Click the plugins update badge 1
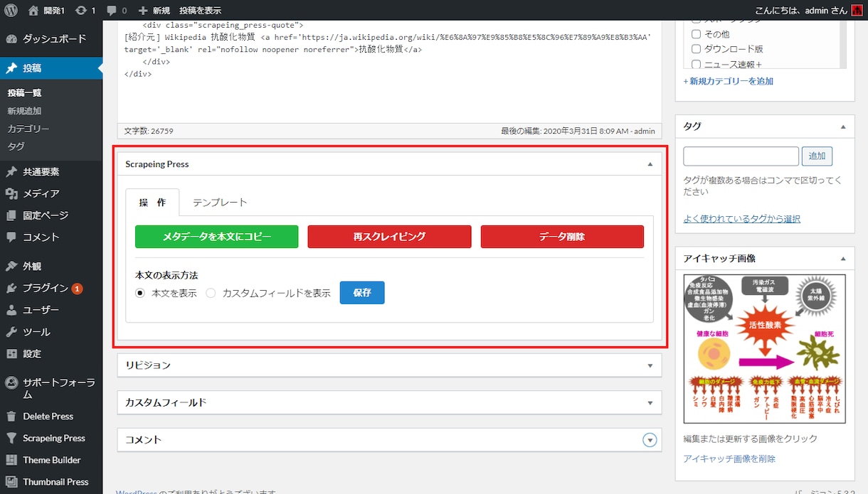868x494 pixels. coord(77,289)
